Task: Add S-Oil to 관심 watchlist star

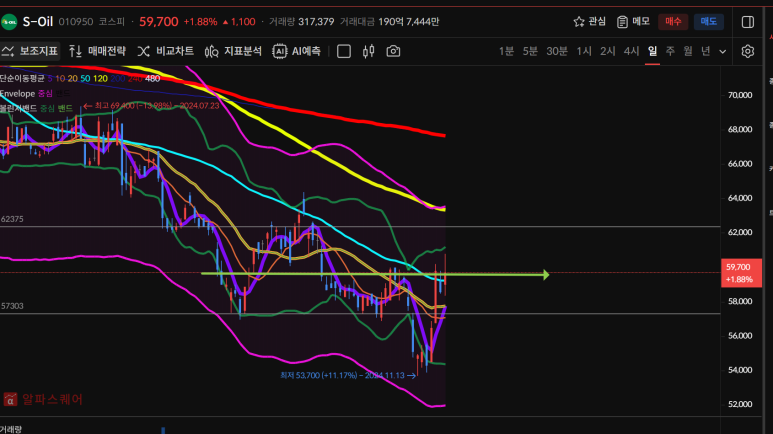Action: pyautogui.click(x=590, y=22)
